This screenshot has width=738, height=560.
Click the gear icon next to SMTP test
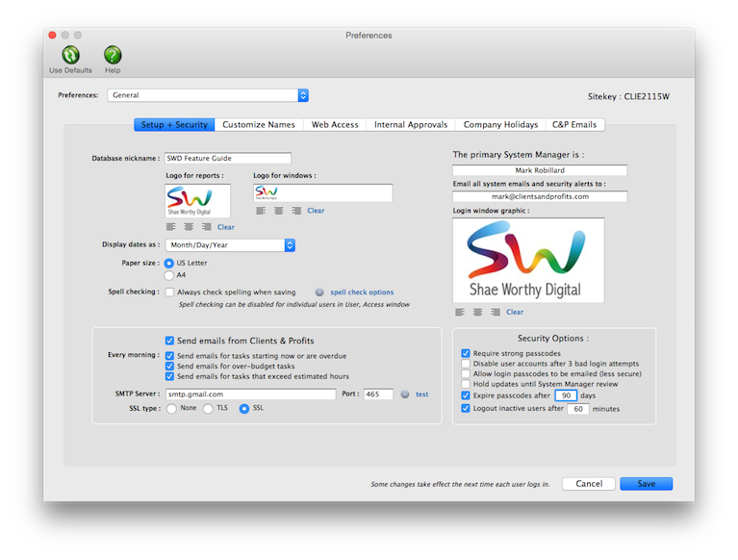pos(405,395)
